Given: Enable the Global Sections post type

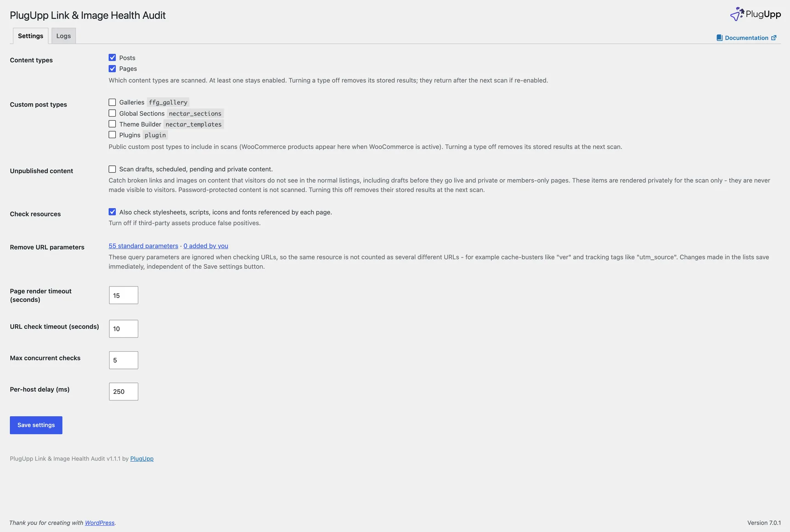Looking at the screenshot, I should point(112,113).
